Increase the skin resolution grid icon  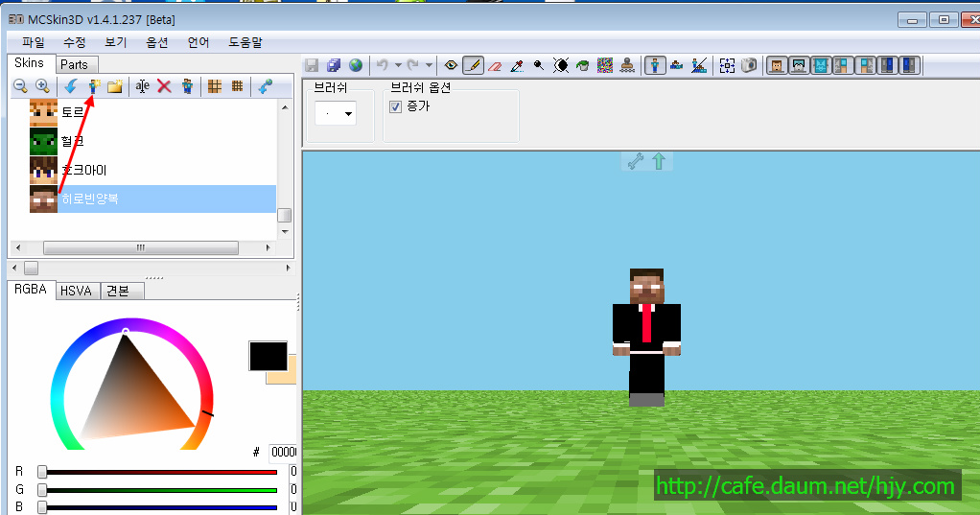coord(237,86)
